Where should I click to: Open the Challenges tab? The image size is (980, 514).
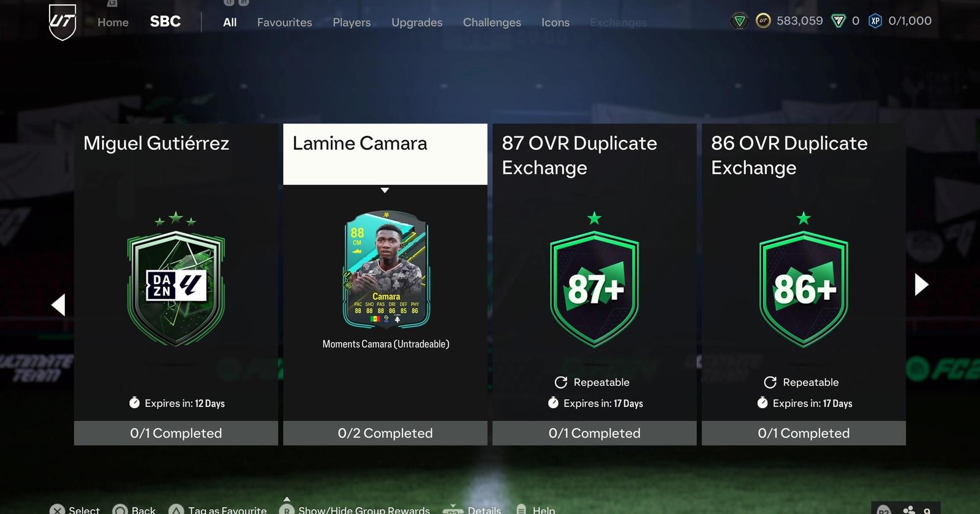pos(492,23)
